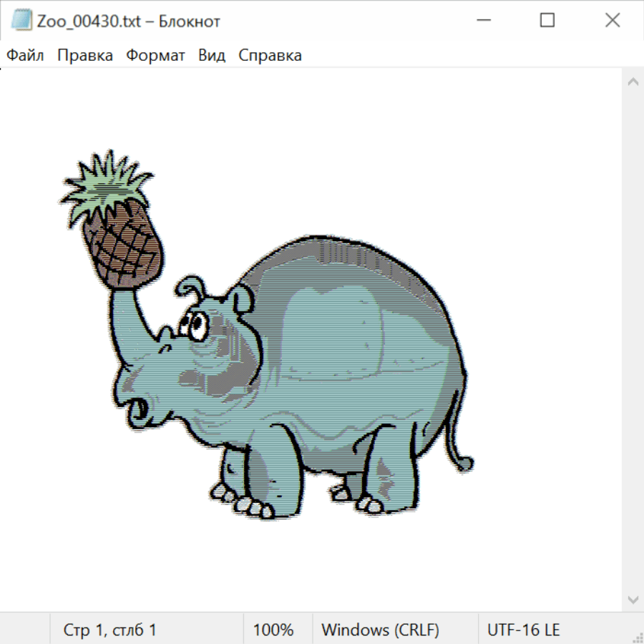The width and height of the screenshot is (644, 644).
Task: Click the Windows (CRLF) status field
Action: point(380,630)
